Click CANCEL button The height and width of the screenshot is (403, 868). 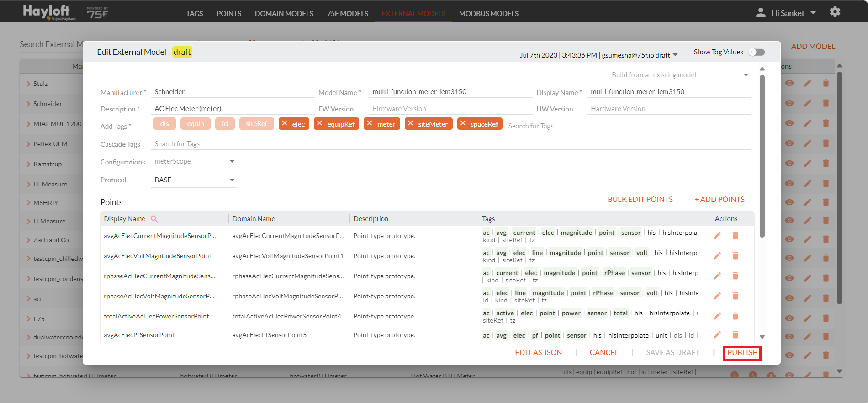(x=604, y=353)
